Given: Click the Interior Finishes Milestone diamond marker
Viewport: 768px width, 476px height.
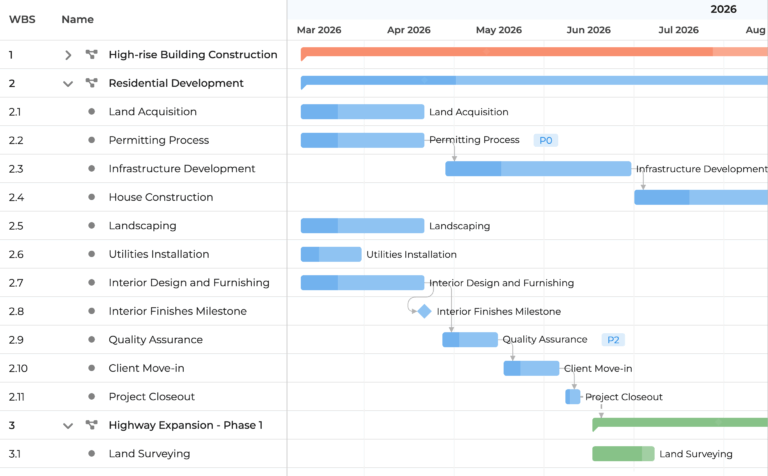Looking at the screenshot, I should click(424, 312).
